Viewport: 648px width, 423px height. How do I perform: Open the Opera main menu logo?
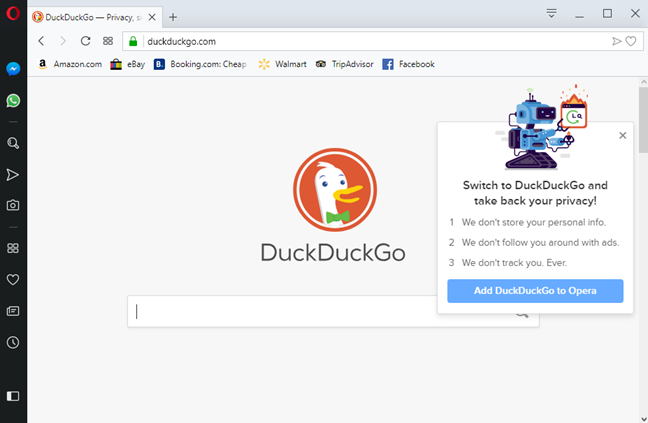click(x=13, y=13)
